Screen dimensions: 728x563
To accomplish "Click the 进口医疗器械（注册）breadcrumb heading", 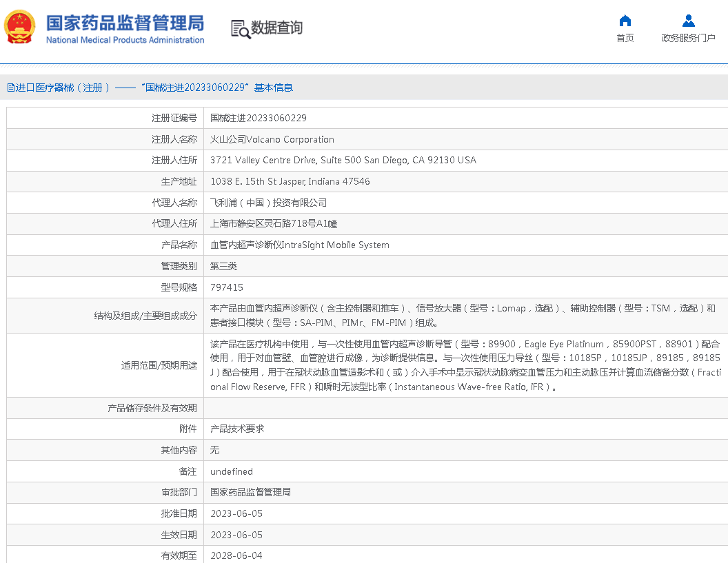I will pos(150,88).
